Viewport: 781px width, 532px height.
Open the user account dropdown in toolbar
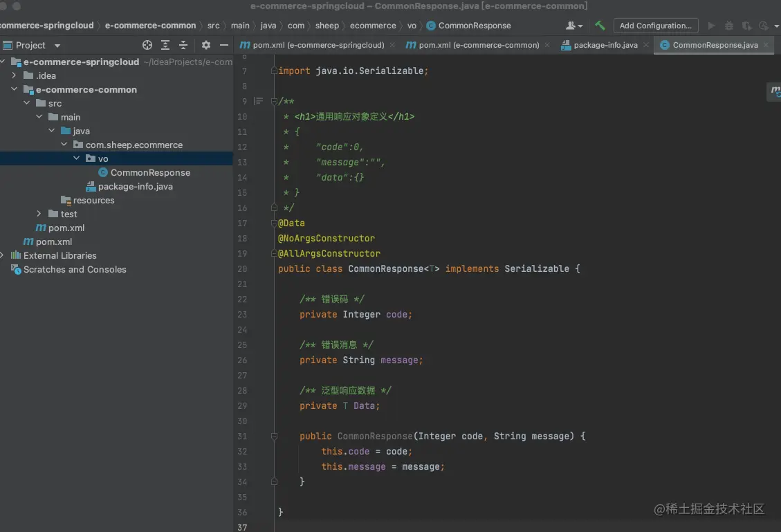click(x=574, y=26)
